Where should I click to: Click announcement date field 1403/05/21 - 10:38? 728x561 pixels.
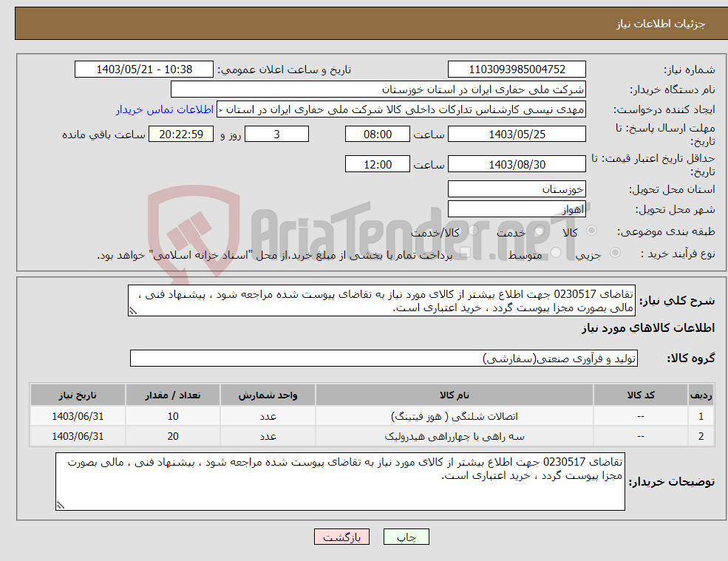tap(144, 69)
